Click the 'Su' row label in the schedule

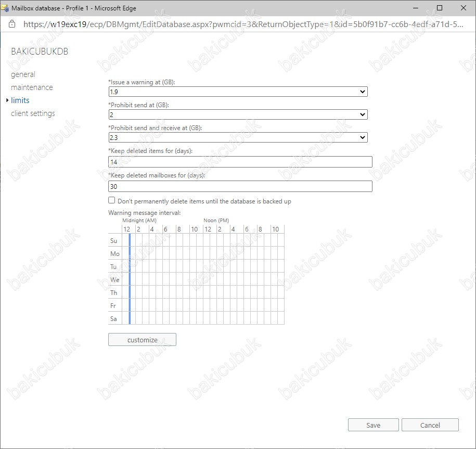114,241
